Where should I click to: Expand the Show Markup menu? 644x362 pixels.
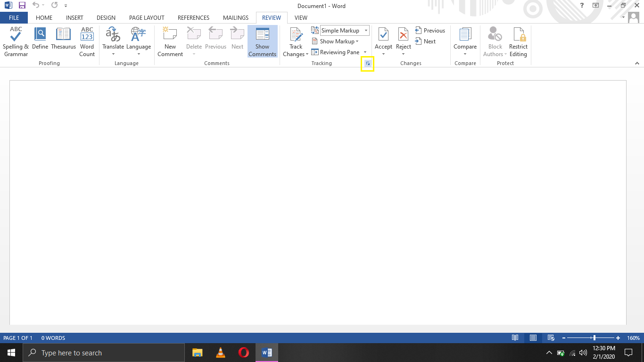[x=336, y=41]
